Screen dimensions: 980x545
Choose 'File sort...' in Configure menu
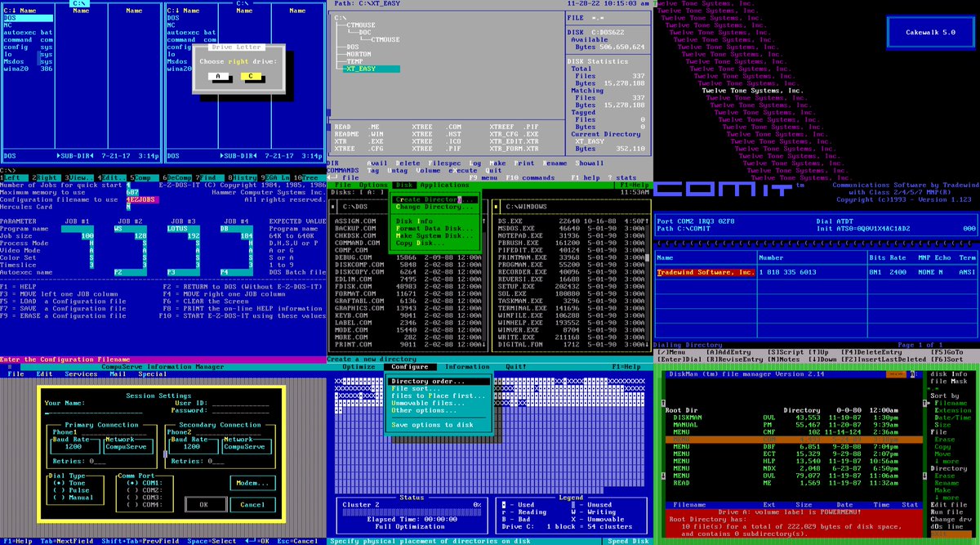coord(415,389)
